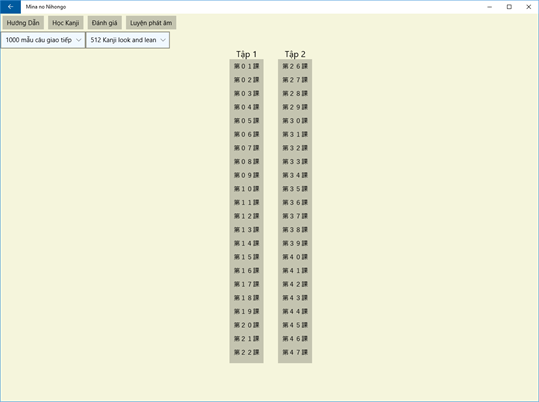539x402 pixels.
Task: Minimize the Mina no Nihongo window
Action: [x=490, y=7]
